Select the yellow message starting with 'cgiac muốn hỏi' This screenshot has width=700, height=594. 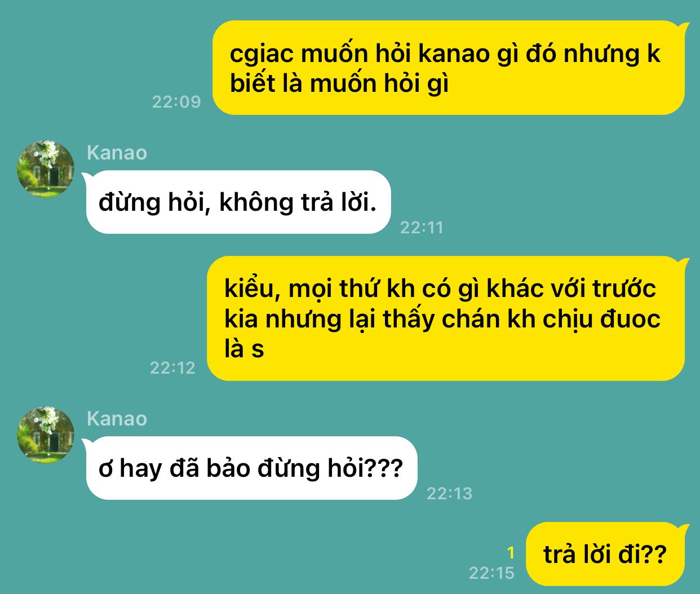click(x=449, y=68)
